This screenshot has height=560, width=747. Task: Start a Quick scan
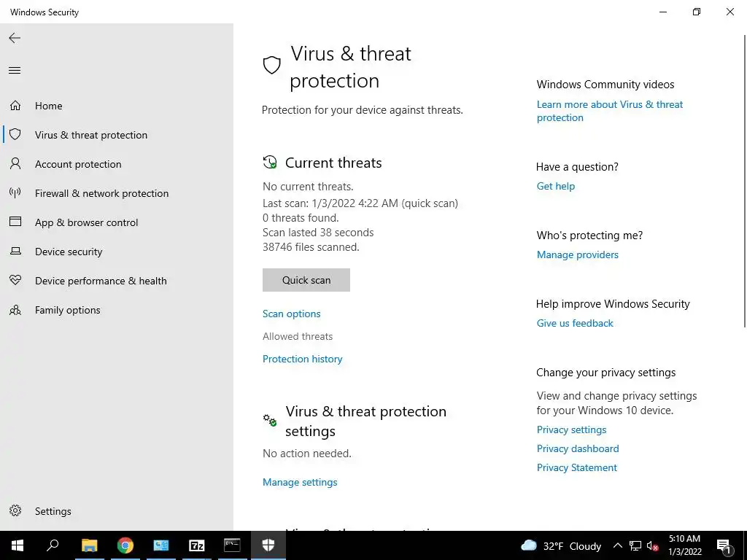tap(306, 280)
